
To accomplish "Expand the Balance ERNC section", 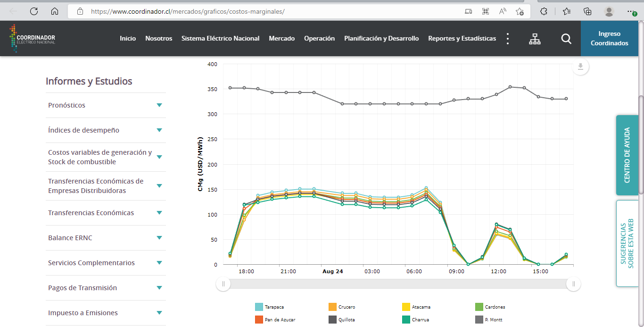I will pos(106,238).
